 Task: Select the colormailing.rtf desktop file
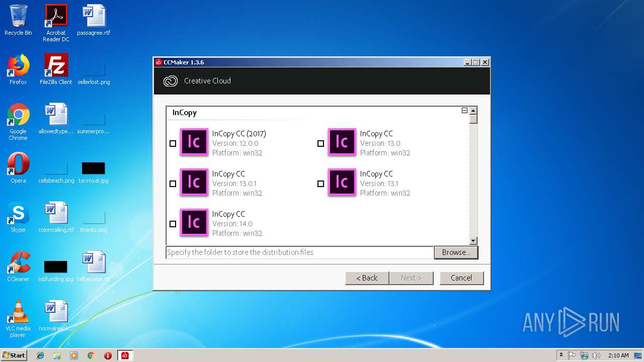point(56,217)
